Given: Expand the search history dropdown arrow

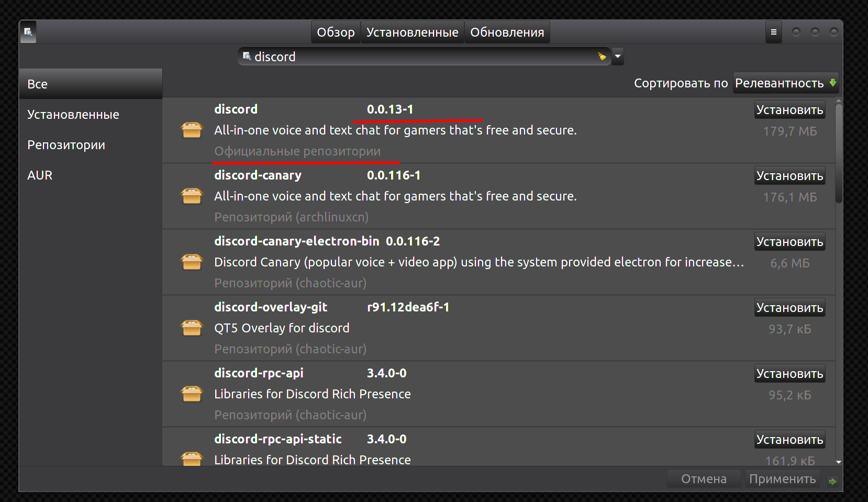Looking at the screenshot, I should coord(618,56).
